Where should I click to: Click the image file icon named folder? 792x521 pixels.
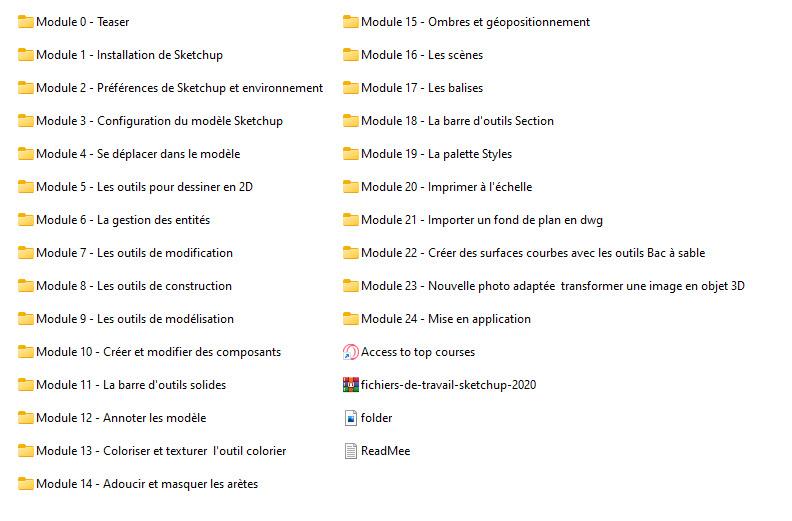(x=351, y=418)
